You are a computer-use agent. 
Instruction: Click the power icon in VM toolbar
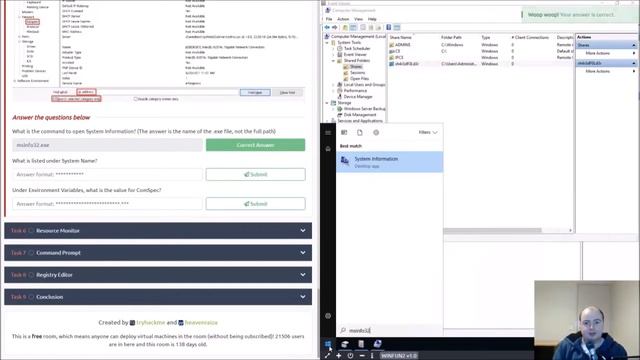point(350,356)
